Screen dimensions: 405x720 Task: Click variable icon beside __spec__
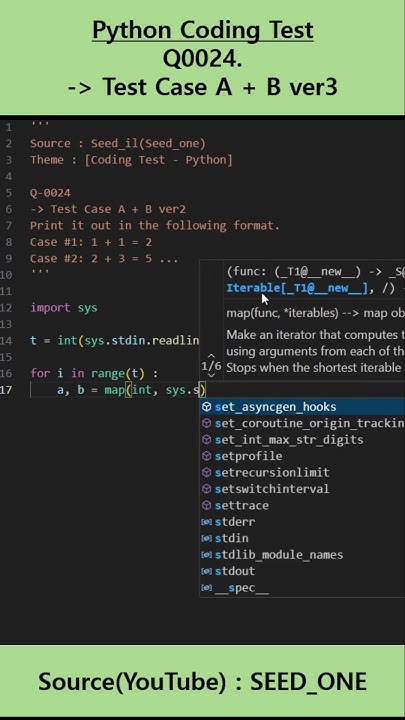point(207,588)
